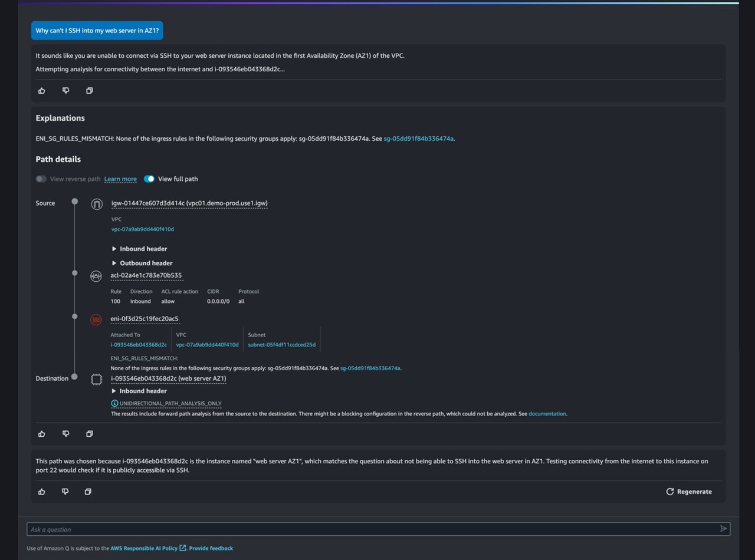Regenerate the response
The width and height of the screenshot is (755, 560).
(x=689, y=492)
